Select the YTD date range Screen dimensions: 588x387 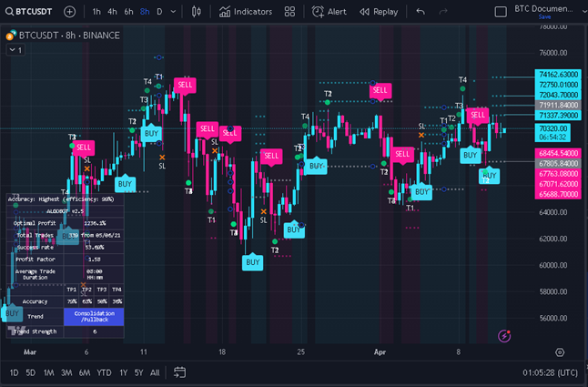pyautogui.click(x=104, y=372)
